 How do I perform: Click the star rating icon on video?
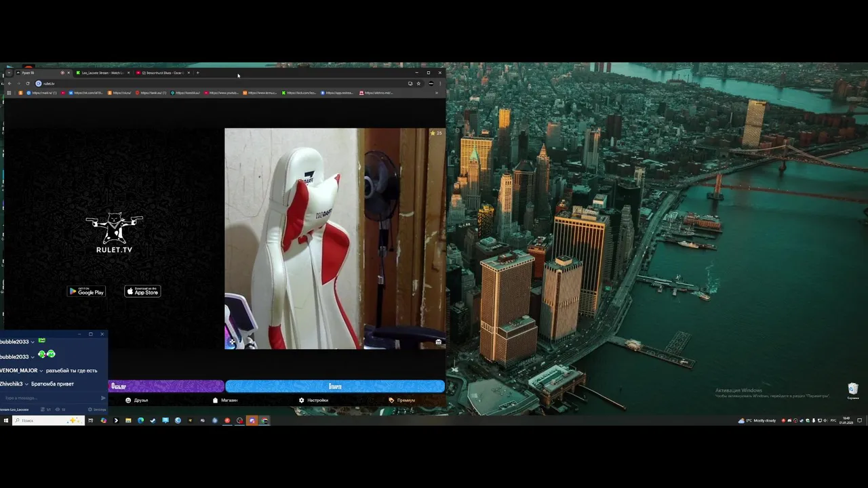[x=433, y=134]
